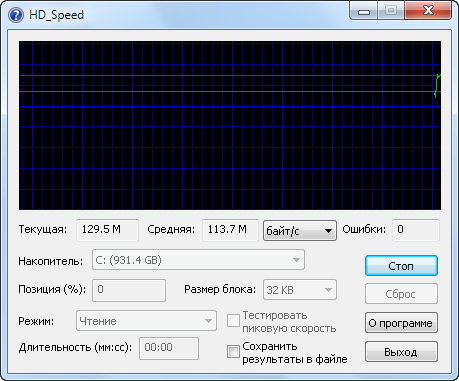Click the HD_Speed window title text
459x381 pixels.
click(x=56, y=15)
